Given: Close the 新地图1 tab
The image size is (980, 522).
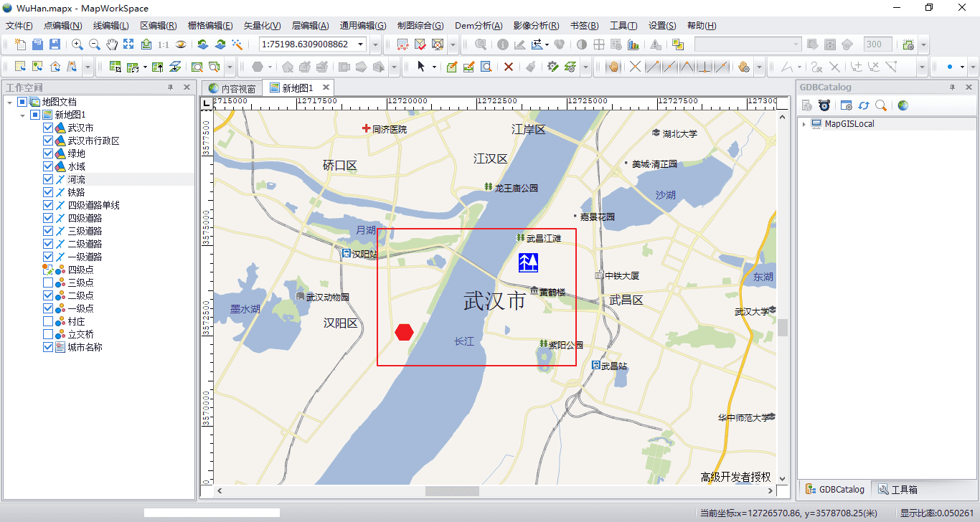Looking at the screenshot, I should click(x=326, y=87).
